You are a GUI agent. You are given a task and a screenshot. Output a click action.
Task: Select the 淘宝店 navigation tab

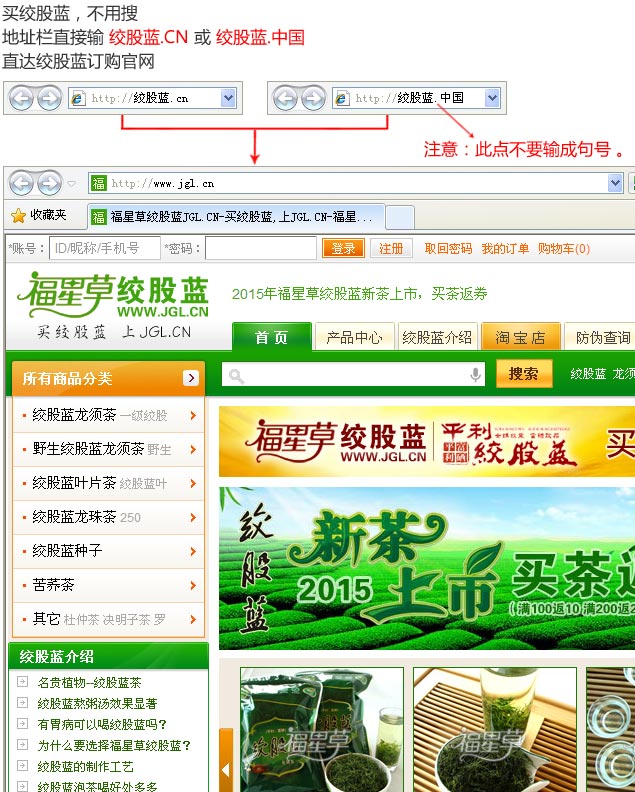[x=521, y=336]
